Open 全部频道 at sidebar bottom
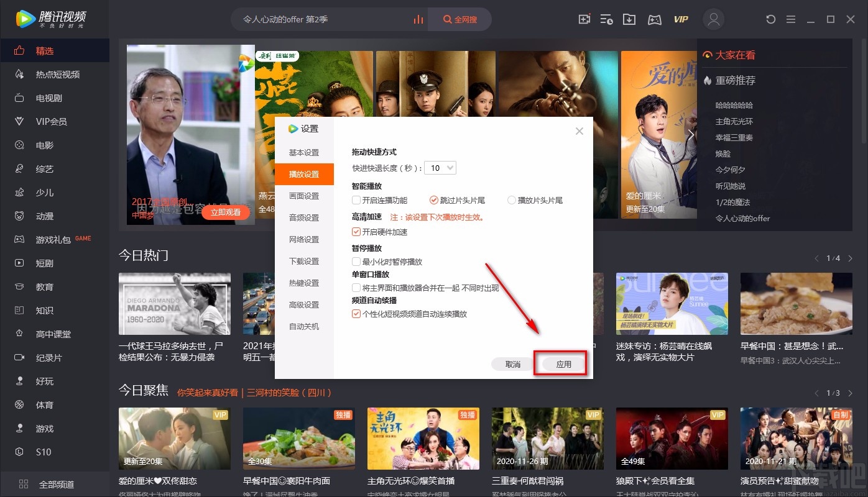 tap(55, 485)
